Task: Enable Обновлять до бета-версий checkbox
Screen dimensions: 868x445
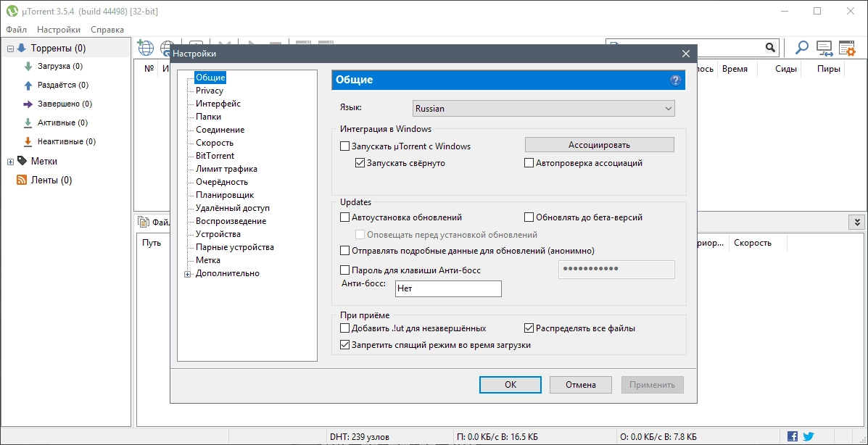Action: coord(529,217)
